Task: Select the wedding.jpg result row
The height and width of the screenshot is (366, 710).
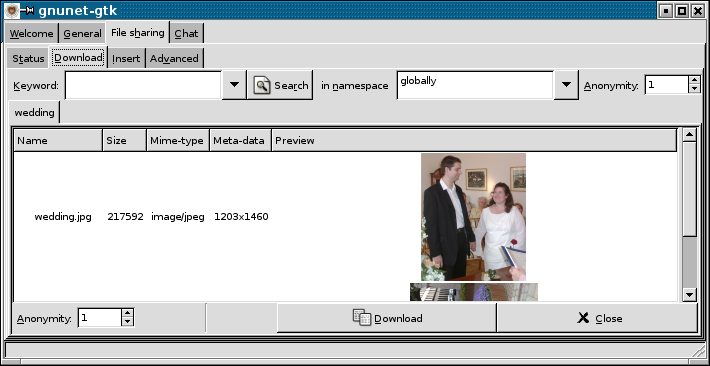Action: 345,217
